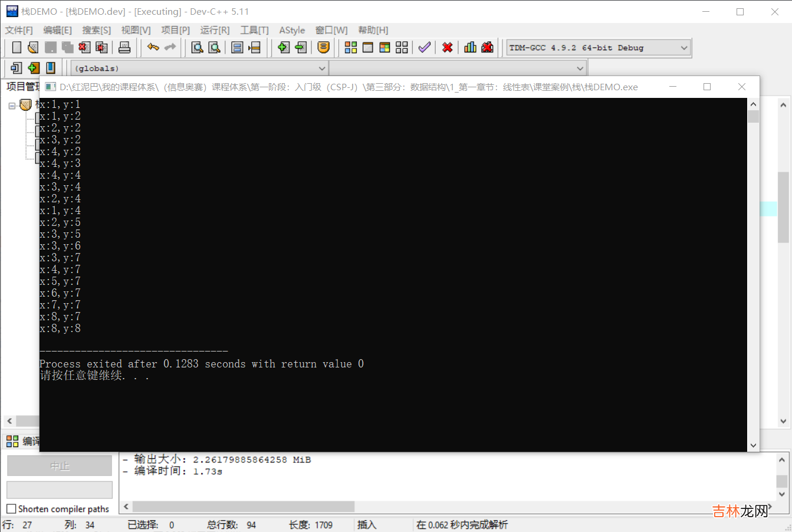The height and width of the screenshot is (532, 792).
Task: Start debugging with the checkmark icon
Action: point(425,47)
